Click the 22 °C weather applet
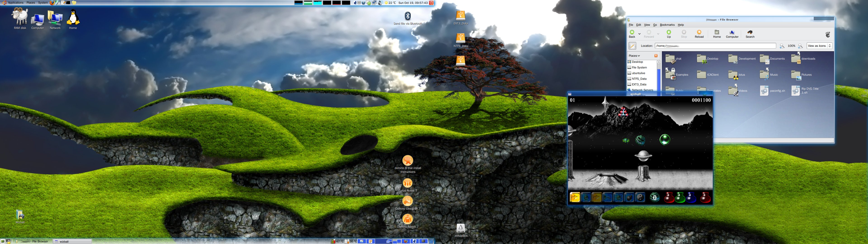Viewport: 868px width, 244px height. coord(390,3)
